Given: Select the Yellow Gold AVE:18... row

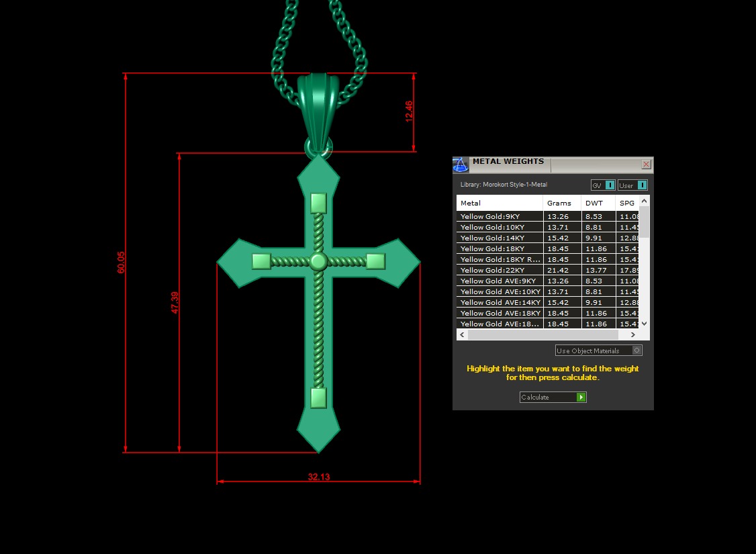Looking at the screenshot, I should (547, 324).
